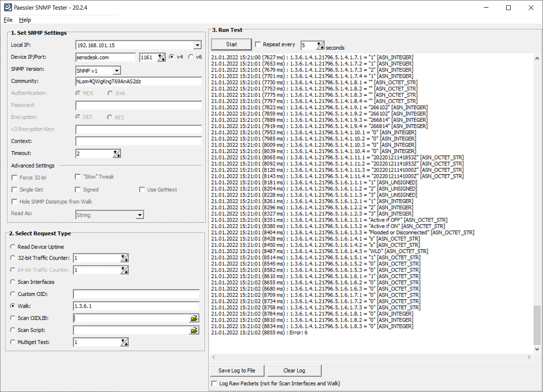Click the Clear Log button
Screen dimensions: 543x392
[295, 370]
